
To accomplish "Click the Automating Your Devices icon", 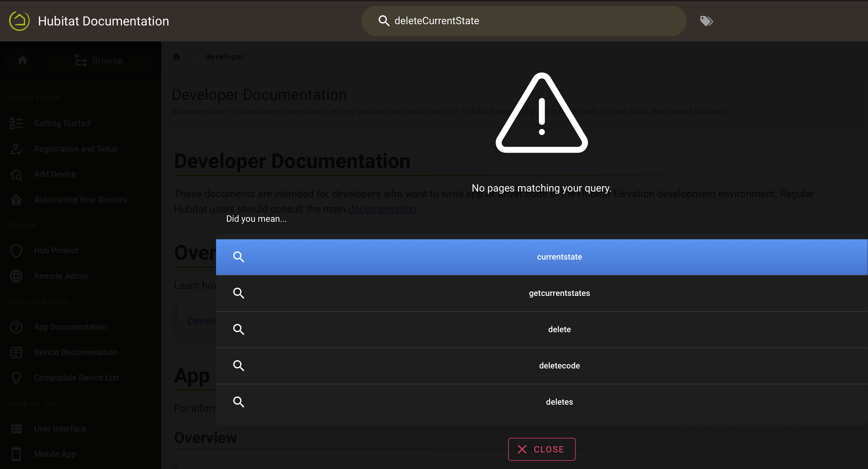I will (16, 199).
